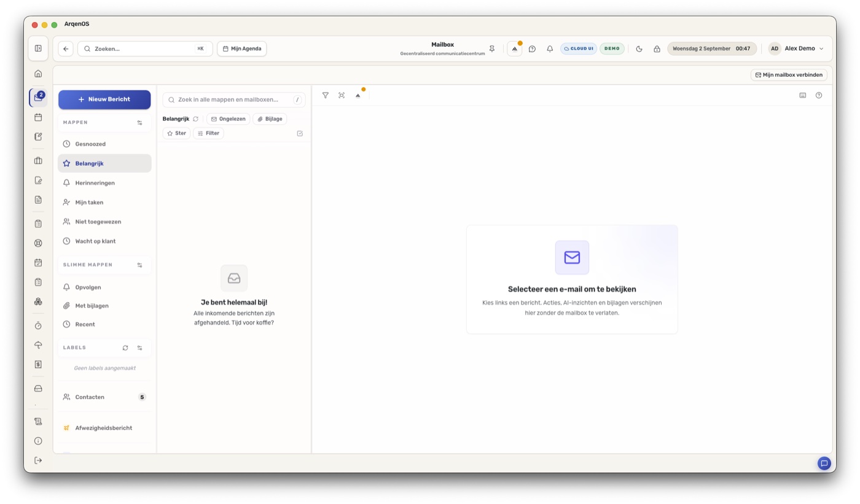Open the lifebuoy support icon in left rail
860x504 pixels.
tap(38, 243)
